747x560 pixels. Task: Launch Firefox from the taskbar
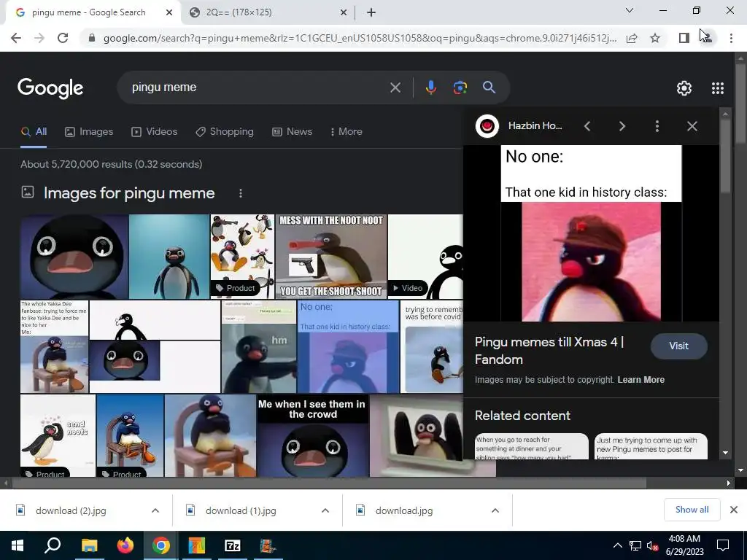pyautogui.click(x=125, y=545)
